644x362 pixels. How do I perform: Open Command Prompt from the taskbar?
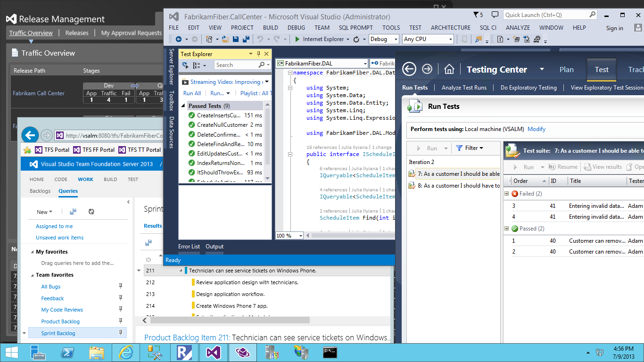[330, 352]
